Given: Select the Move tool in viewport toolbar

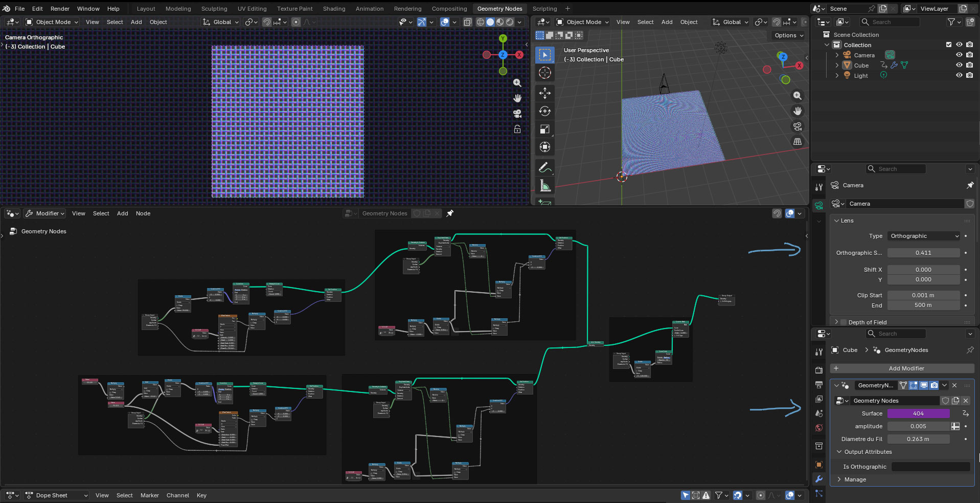Looking at the screenshot, I should (545, 93).
